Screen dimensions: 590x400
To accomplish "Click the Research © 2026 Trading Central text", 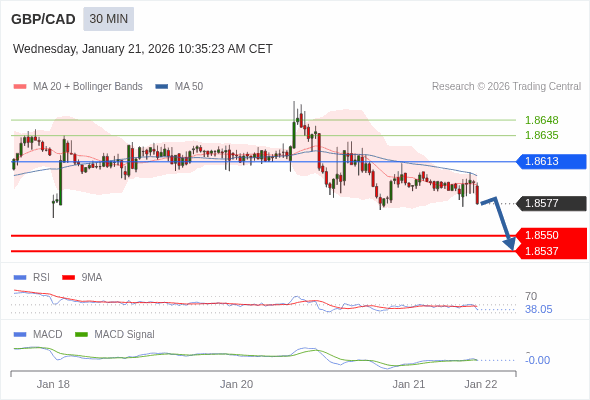I will (x=506, y=87).
